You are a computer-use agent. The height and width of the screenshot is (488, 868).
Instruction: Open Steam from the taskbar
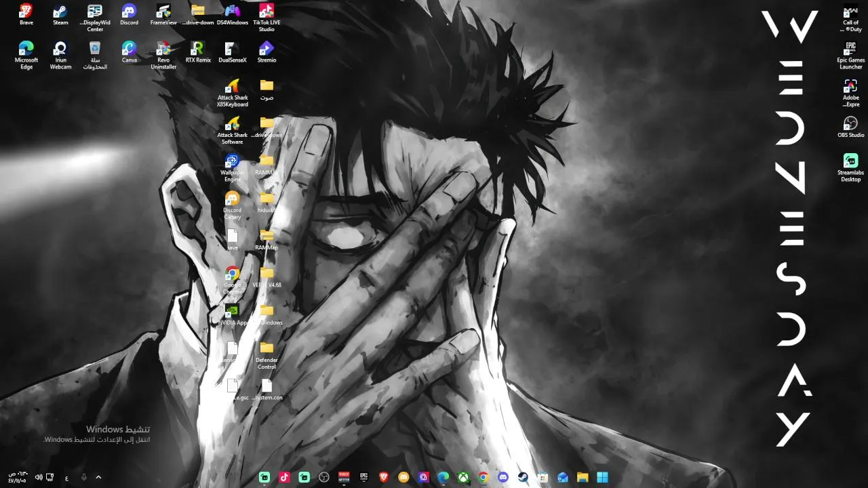click(x=523, y=477)
